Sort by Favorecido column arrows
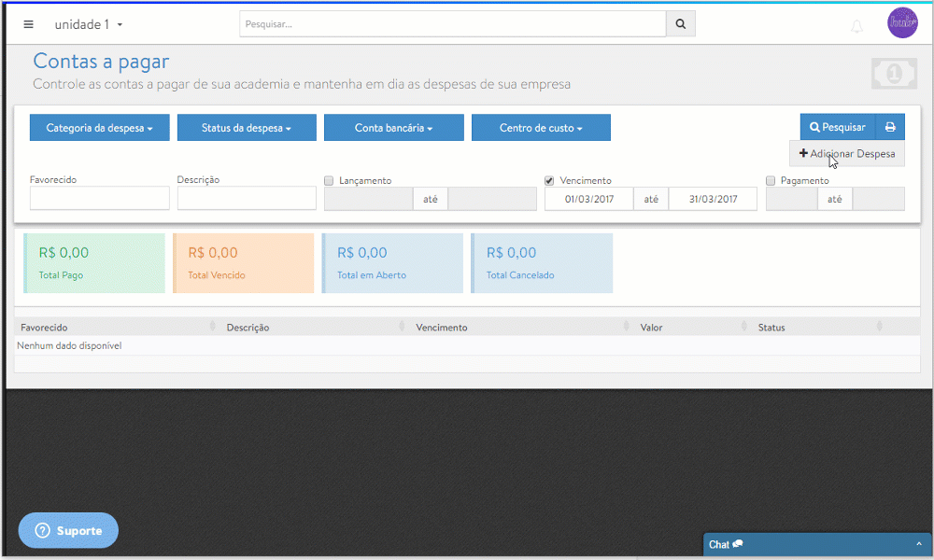This screenshot has height=560, width=934. coord(213,328)
